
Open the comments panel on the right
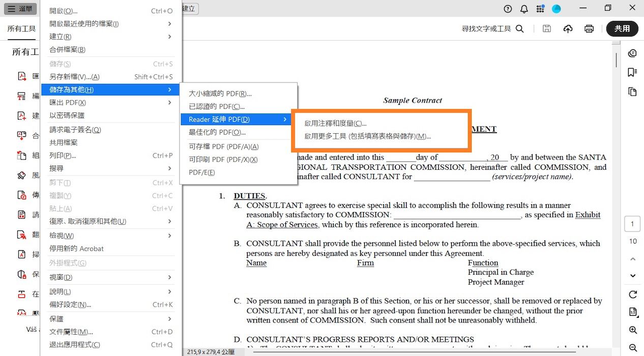point(632,53)
